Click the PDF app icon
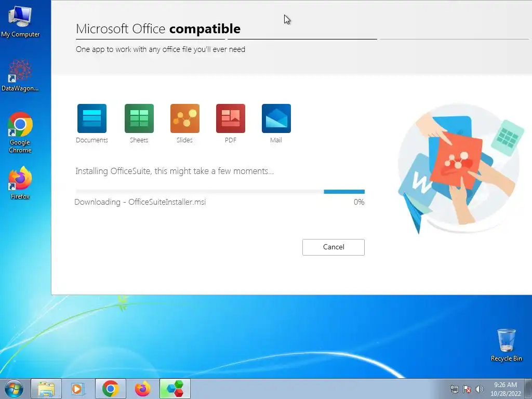Screen dimensions: 532x399 click(231, 118)
